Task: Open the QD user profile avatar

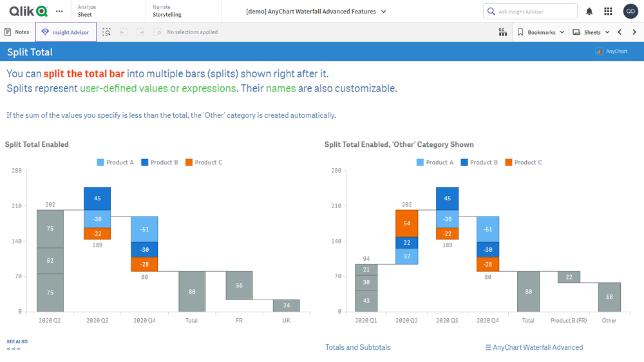Action: [630, 12]
